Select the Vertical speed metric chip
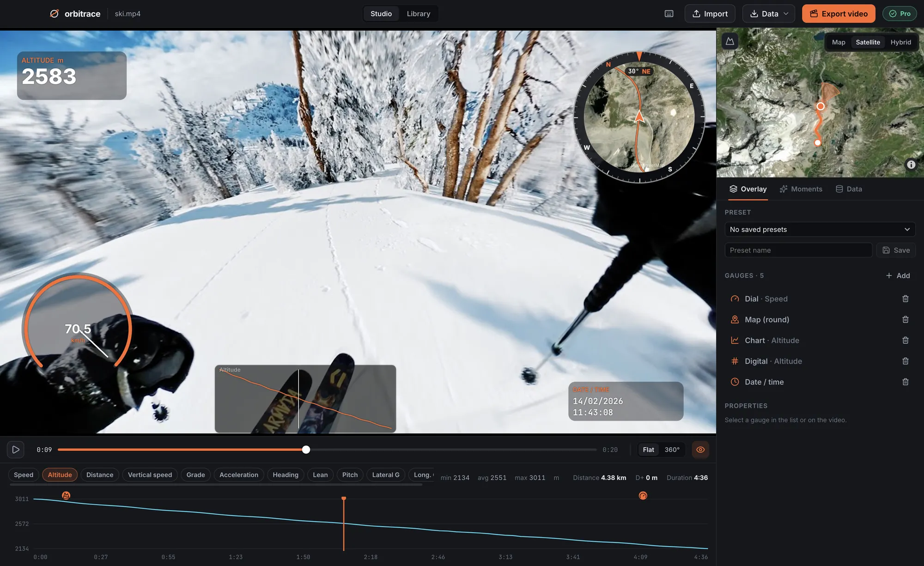Viewport: 924px width, 566px height. pyautogui.click(x=150, y=475)
